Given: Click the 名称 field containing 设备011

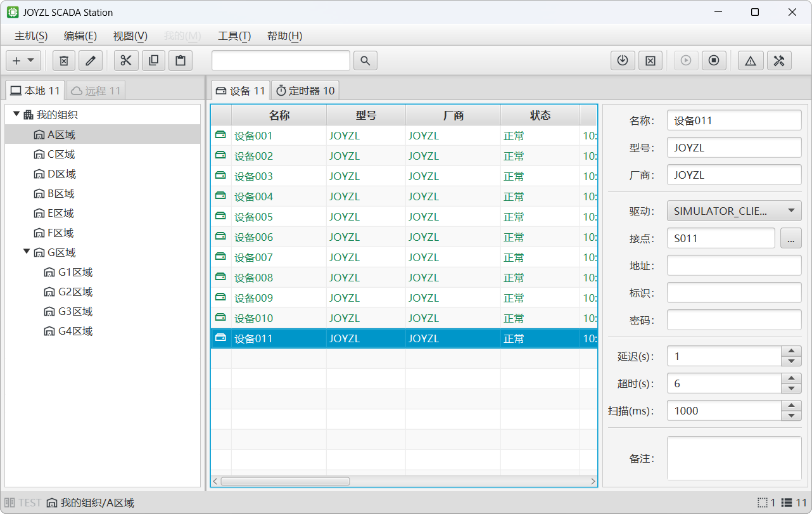Looking at the screenshot, I should 734,120.
